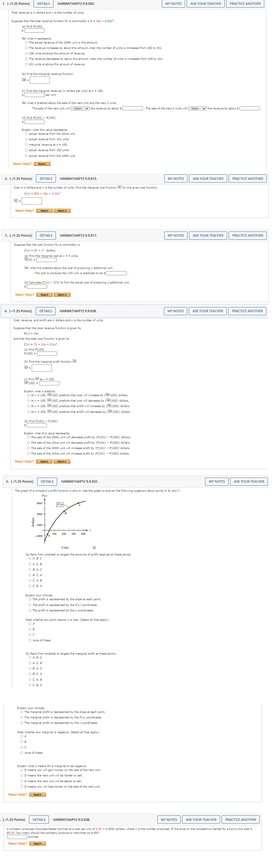Click Watch It under question 4
The image size is (273, 868).
[x=62, y=462]
